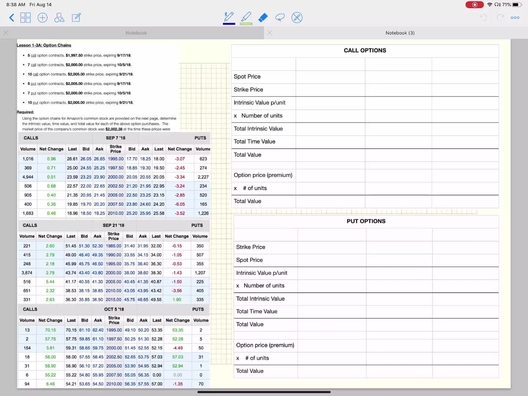Tap Spot Price row in CALL OPTIONS table
The width and height of the screenshot is (528, 396).
click(x=247, y=77)
